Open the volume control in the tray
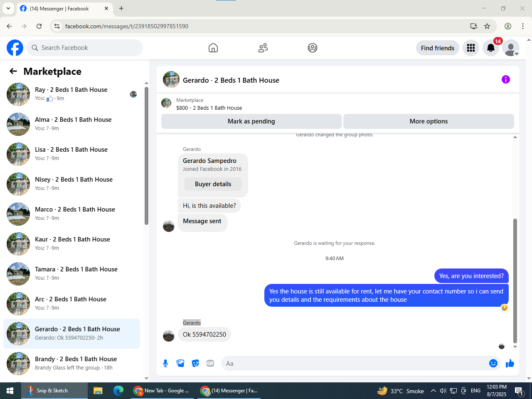Image resolution: width=532 pixels, height=399 pixels. (443, 391)
